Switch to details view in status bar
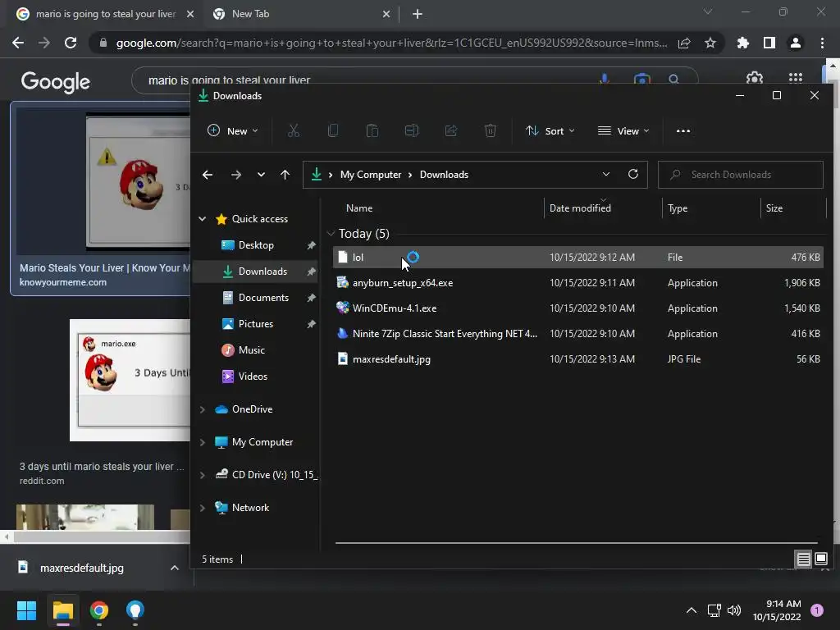 (804, 559)
